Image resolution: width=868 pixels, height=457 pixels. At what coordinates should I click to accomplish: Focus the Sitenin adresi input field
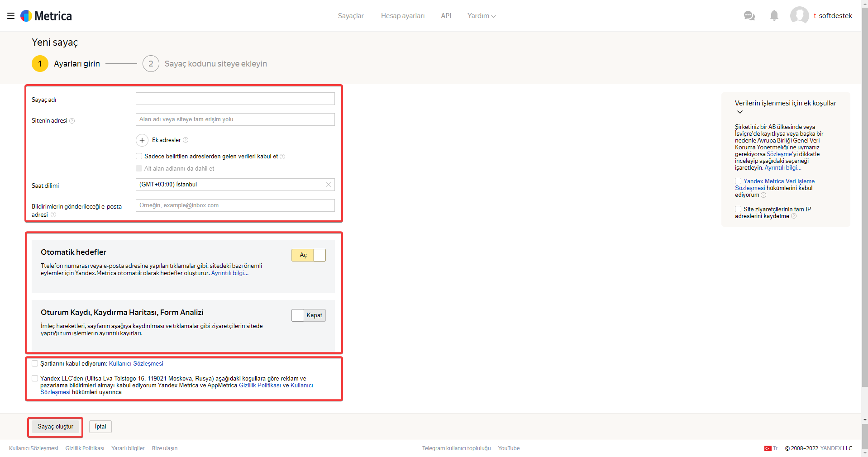coord(235,119)
